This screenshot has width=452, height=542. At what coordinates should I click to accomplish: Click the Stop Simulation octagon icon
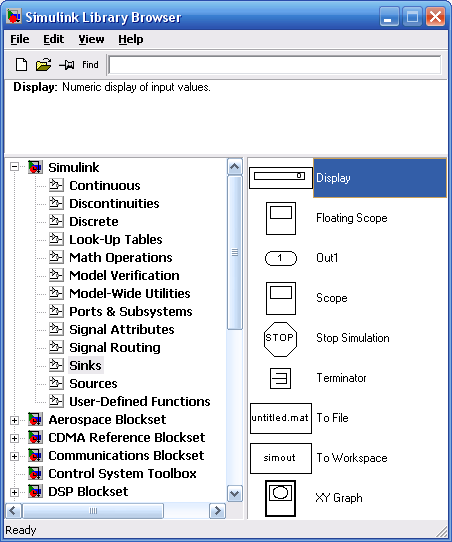click(x=280, y=339)
